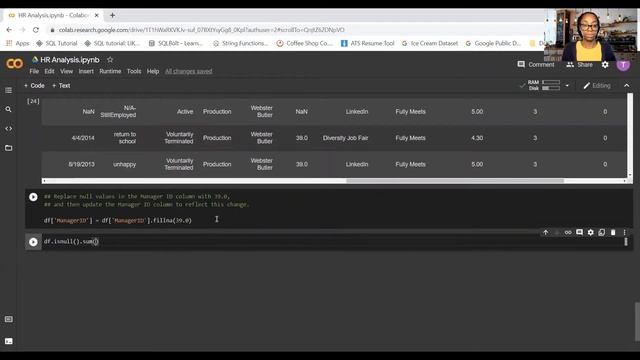Open the Ice Cream Dataset bookmark

(x=430, y=43)
